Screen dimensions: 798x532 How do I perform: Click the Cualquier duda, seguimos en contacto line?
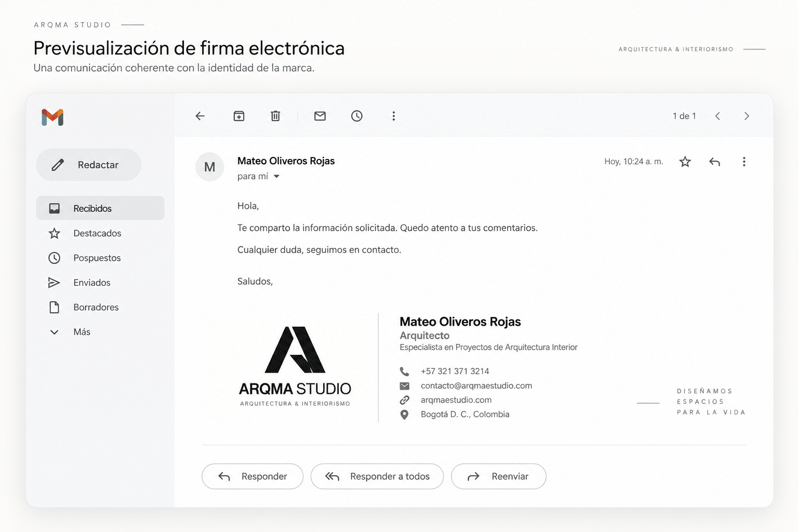click(x=319, y=250)
